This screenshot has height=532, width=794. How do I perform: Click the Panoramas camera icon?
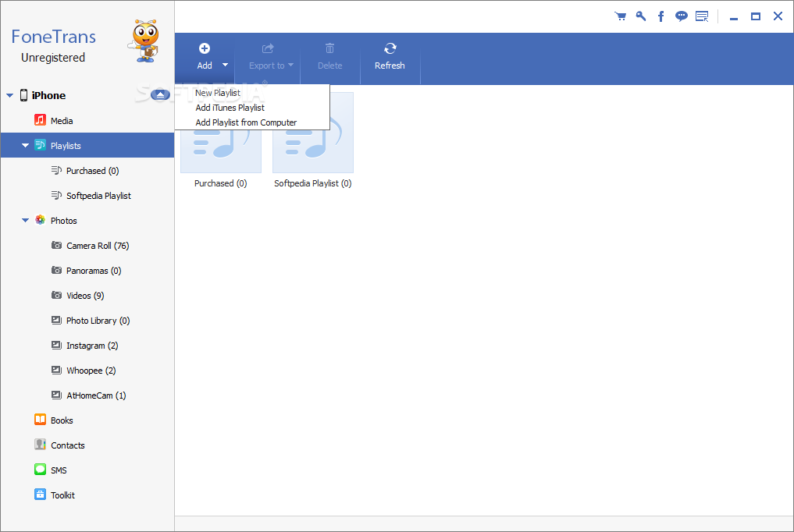point(57,270)
